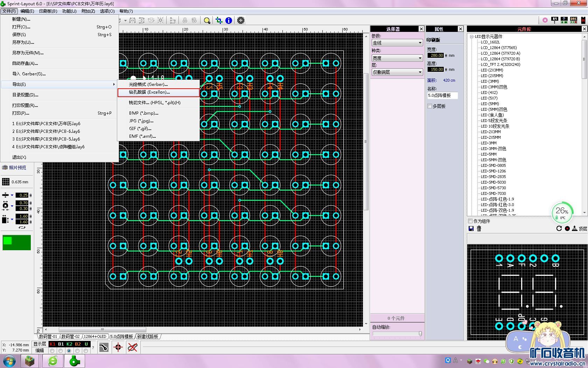Screen dimensions: 588x368
Task: Switch to the 12864+OLED board tab
Action: tap(95, 336)
